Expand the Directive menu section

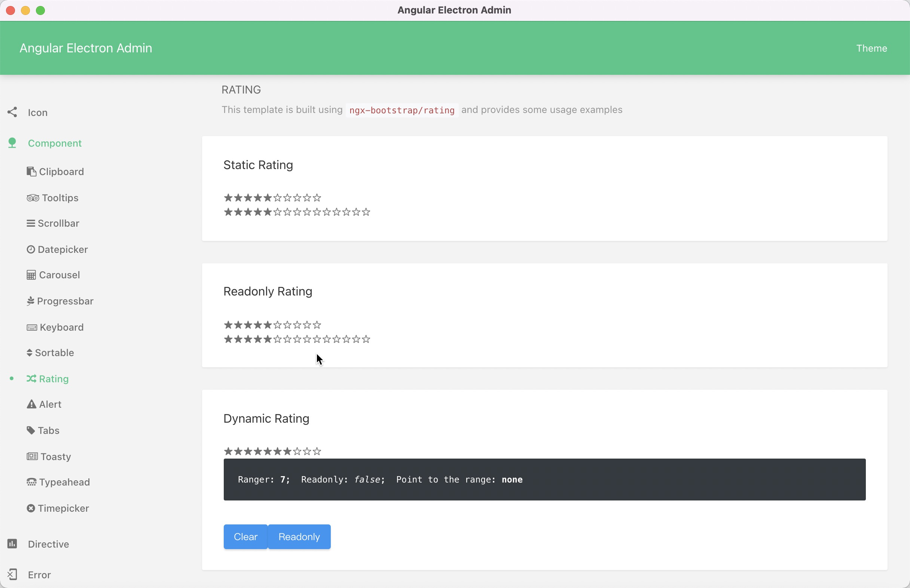(x=49, y=544)
